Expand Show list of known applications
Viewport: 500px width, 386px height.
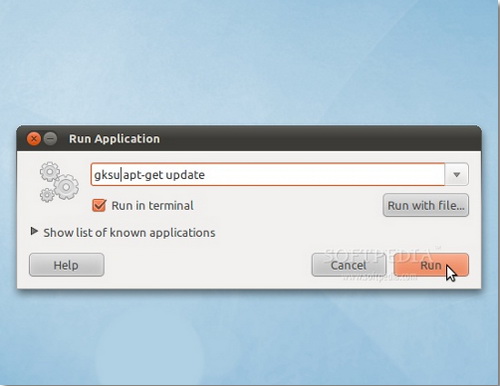coord(123,232)
